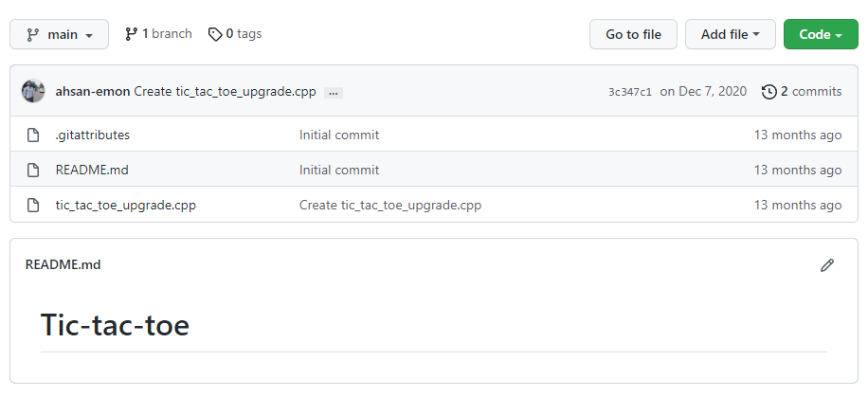Click the pencil icon to edit README
The image size is (868, 397).
(827, 265)
